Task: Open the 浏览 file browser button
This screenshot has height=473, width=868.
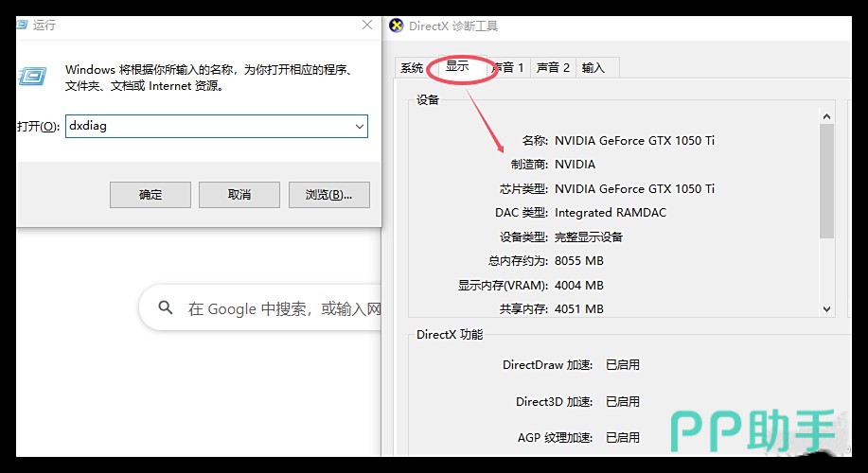Action: (x=328, y=195)
